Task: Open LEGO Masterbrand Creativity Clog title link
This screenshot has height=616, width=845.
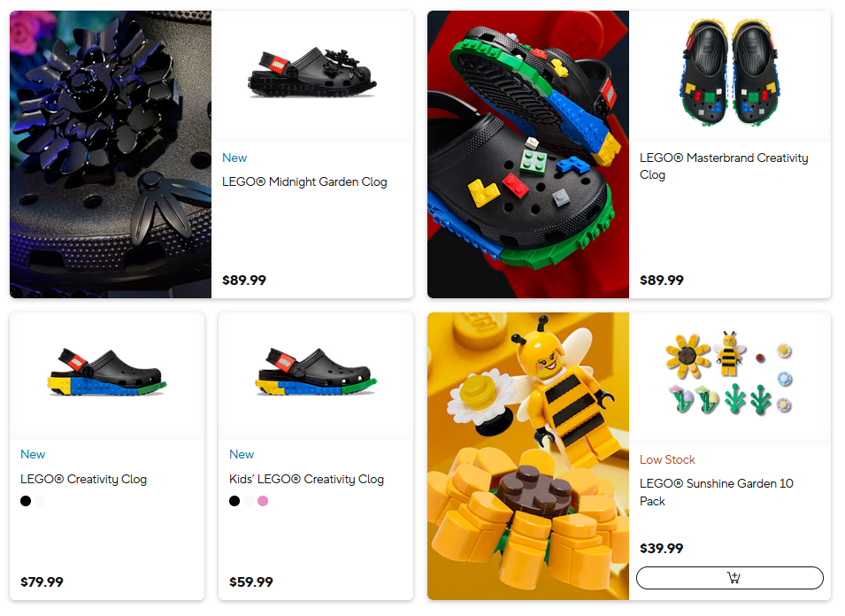Action: click(x=724, y=166)
